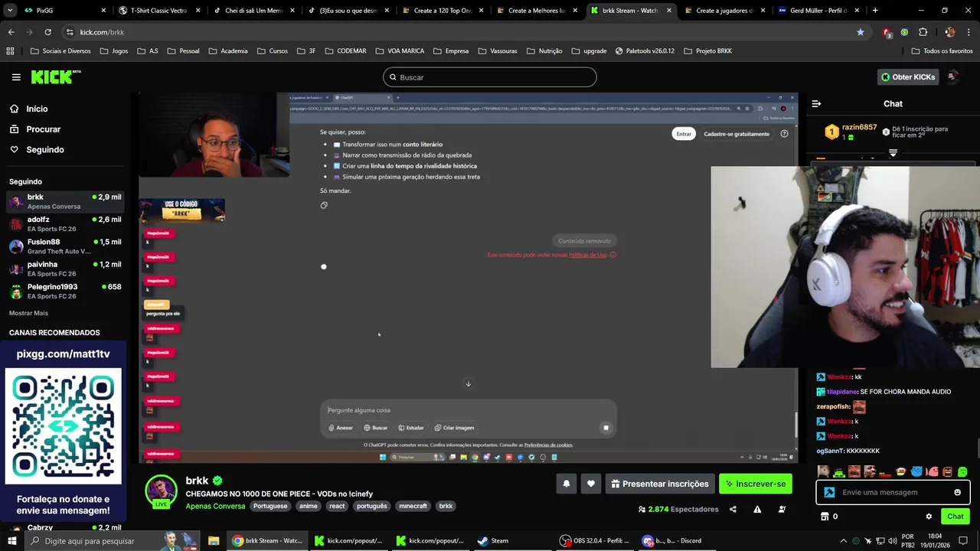Open chat settings gear icon

click(929, 517)
